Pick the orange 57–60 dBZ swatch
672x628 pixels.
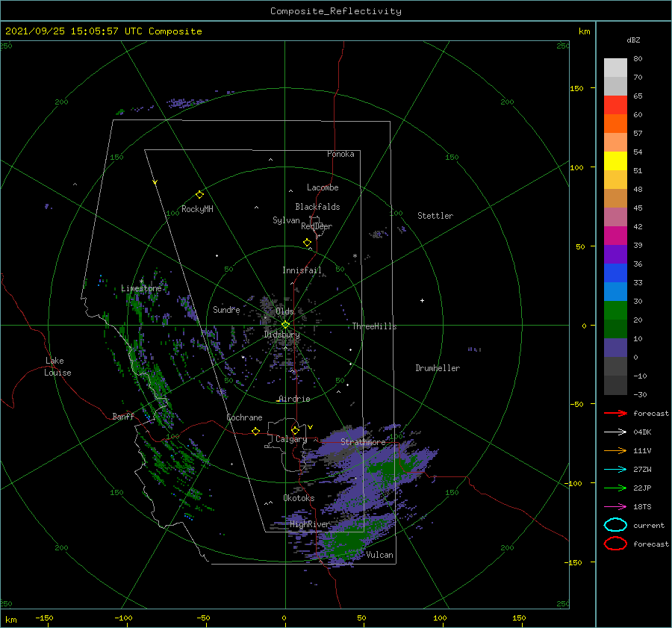click(x=615, y=123)
